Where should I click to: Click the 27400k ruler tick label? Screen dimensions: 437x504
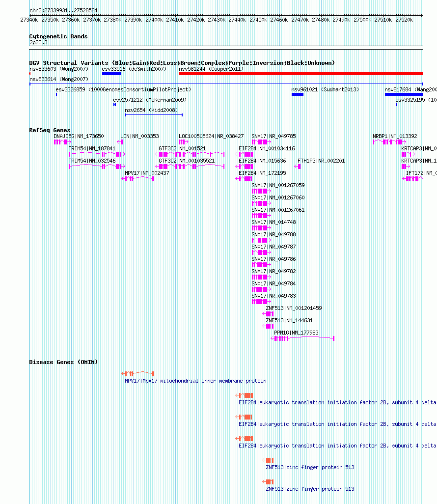point(154,20)
